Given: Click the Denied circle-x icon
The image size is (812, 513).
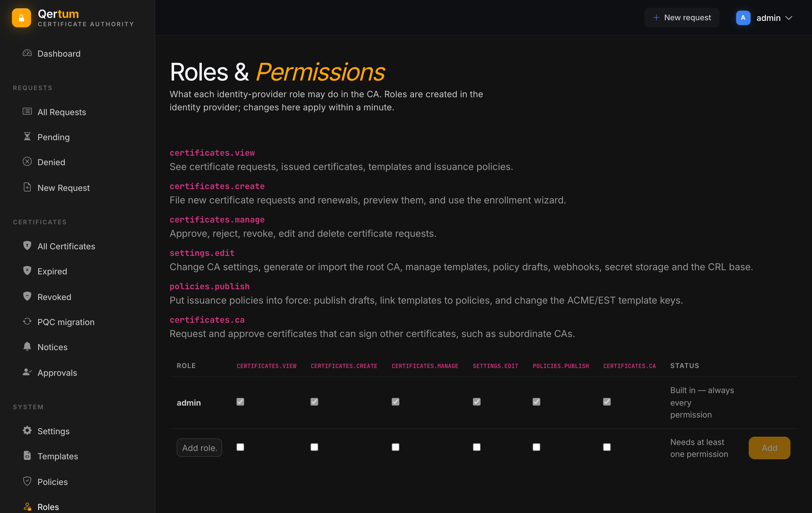Looking at the screenshot, I should coord(27,162).
